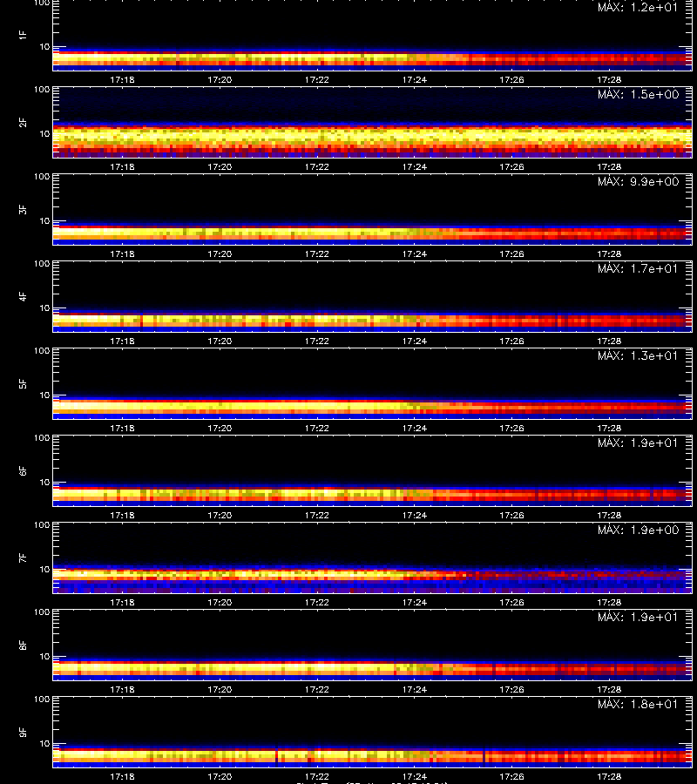Click the 17:22 time label under panel 7F

point(317,602)
